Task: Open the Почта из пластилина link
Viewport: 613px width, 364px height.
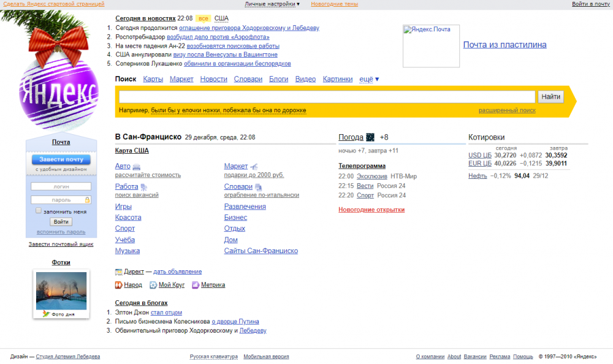Action: click(504, 45)
